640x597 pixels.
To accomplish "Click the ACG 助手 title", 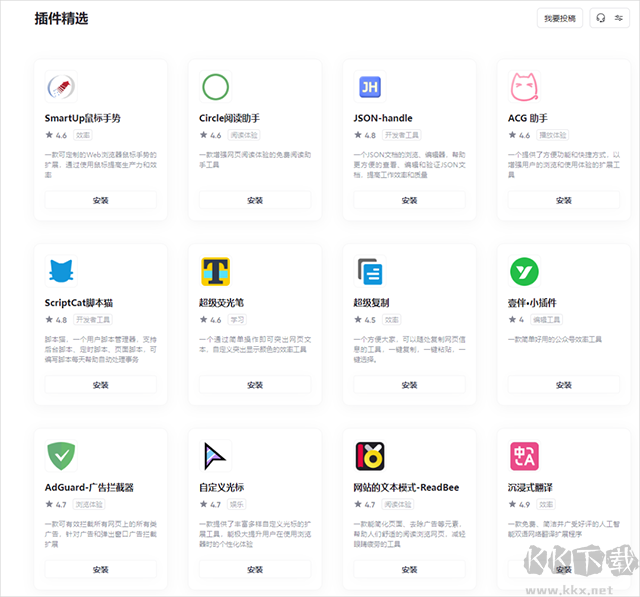I will coord(528,118).
